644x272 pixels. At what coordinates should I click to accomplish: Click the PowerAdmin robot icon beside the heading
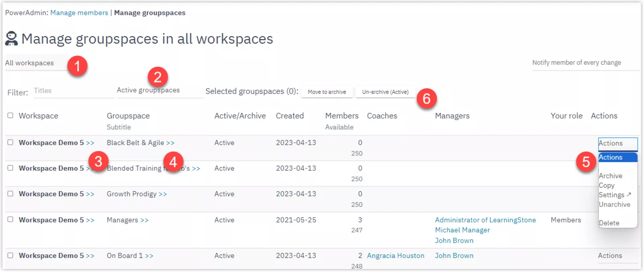[11, 39]
